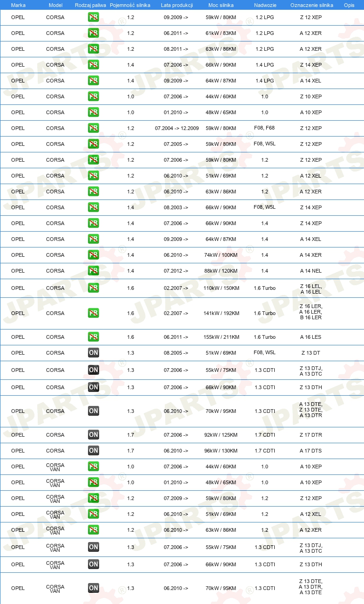Click the Moc silnika column header
Viewport: 364px width, 604px height.
221,5
